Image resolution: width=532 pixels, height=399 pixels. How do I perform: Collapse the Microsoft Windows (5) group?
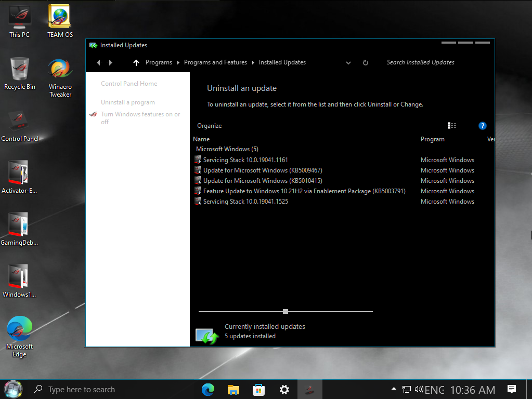227,149
